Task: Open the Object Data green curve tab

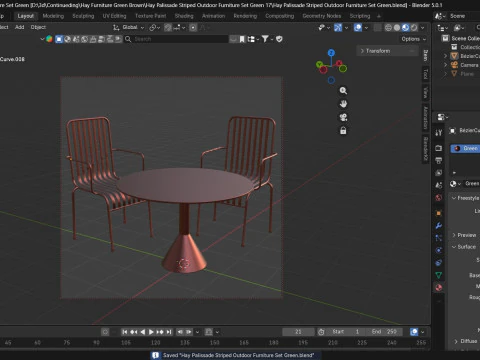Action: pyautogui.click(x=439, y=275)
